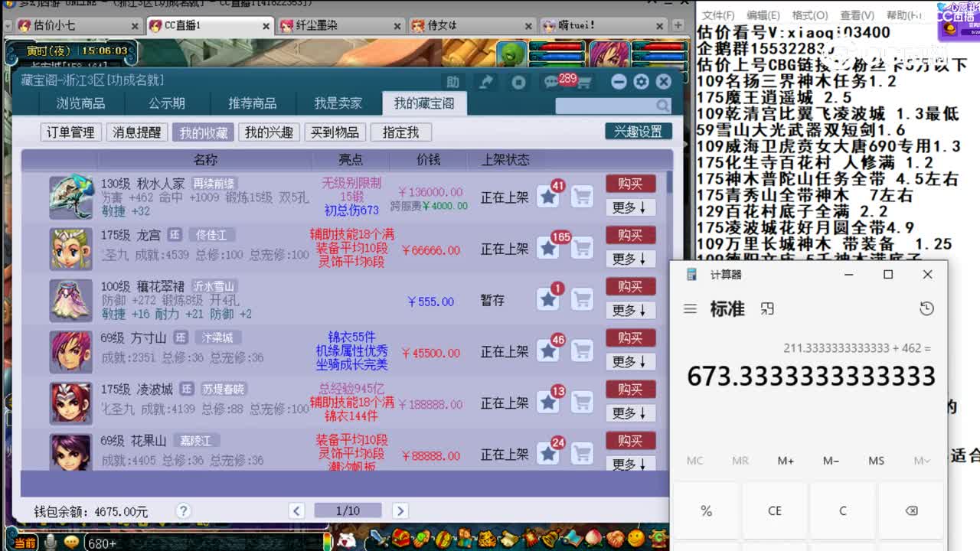
Task: Click 175级 龙宫 character portrait
Action: 71,249
